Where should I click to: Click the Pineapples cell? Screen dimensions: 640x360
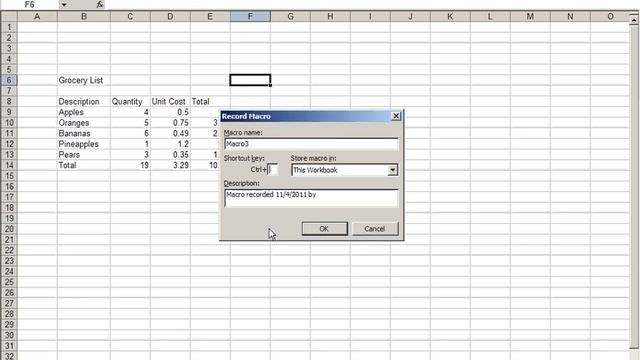click(84, 144)
